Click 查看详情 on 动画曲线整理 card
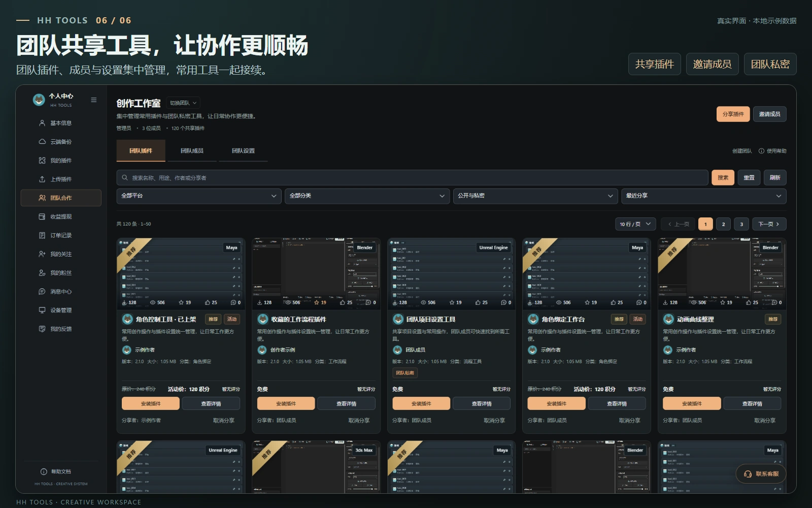The height and width of the screenshot is (508, 812). coord(752,404)
